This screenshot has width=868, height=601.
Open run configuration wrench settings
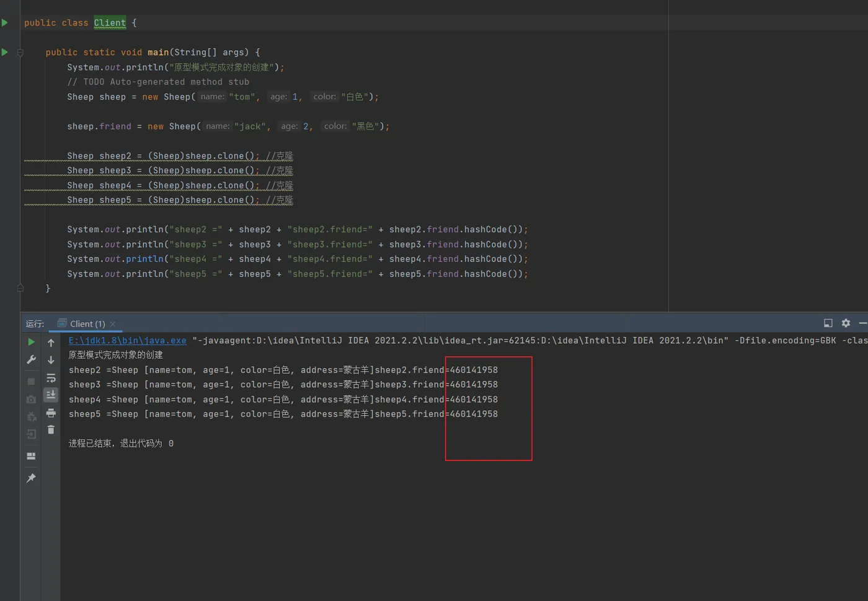(31, 359)
